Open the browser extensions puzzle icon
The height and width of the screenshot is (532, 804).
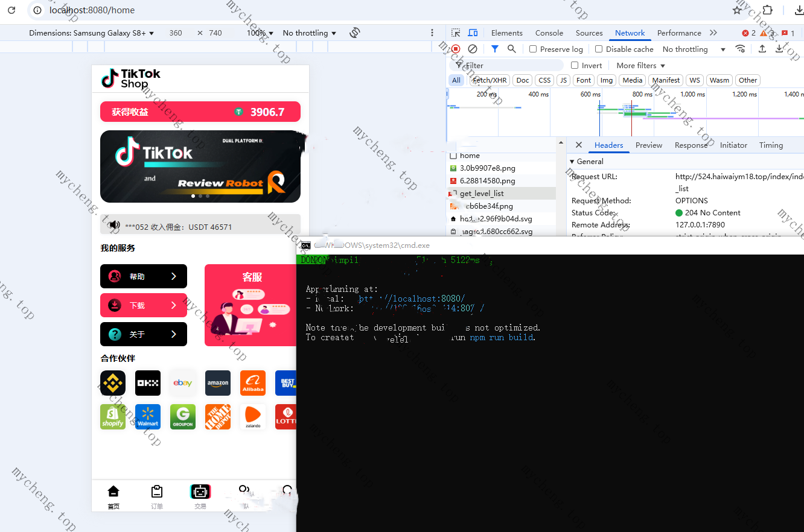767,10
